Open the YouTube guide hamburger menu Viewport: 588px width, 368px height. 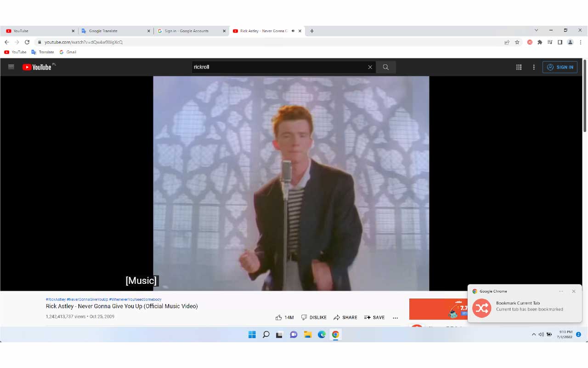(x=11, y=67)
